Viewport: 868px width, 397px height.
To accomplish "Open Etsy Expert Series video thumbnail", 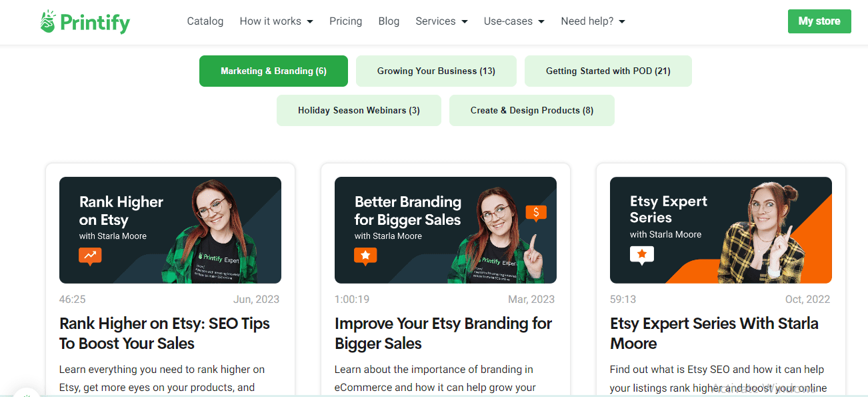I will click(721, 230).
